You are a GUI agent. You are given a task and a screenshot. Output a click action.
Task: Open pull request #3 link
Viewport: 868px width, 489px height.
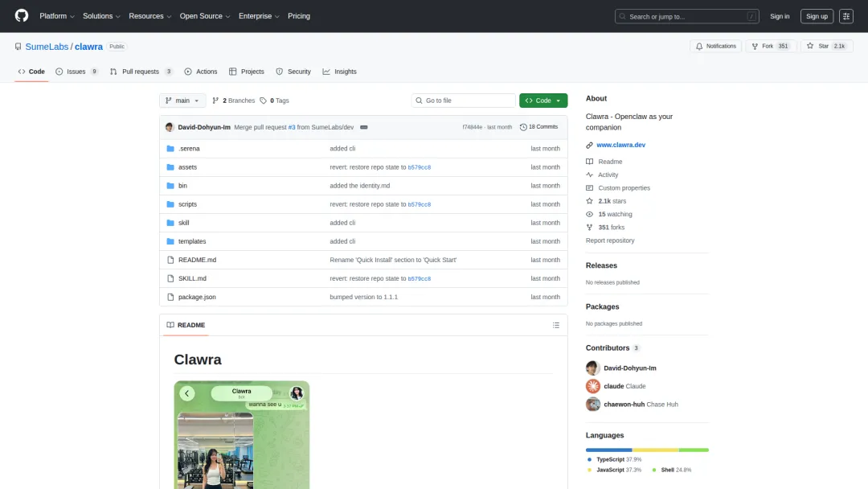coord(292,127)
